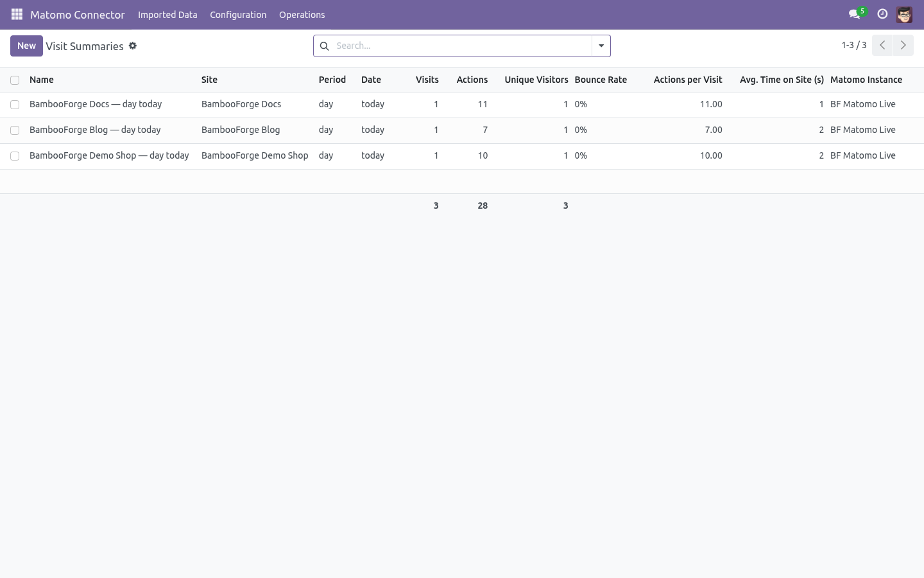Image resolution: width=924 pixels, height=578 pixels.
Task: Sort by the Bounce Rate column header
Action: click(601, 80)
